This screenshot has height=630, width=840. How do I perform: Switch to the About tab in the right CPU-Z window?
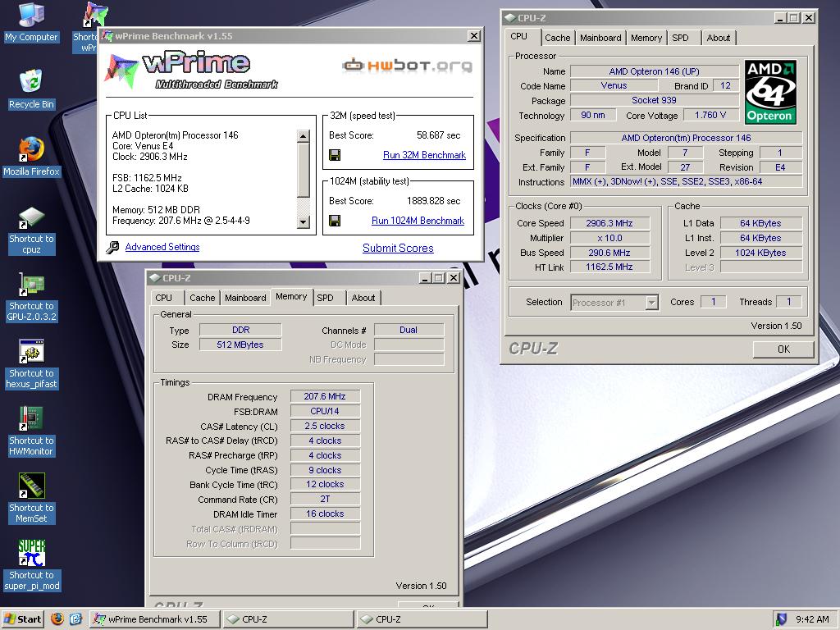pyautogui.click(x=719, y=38)
